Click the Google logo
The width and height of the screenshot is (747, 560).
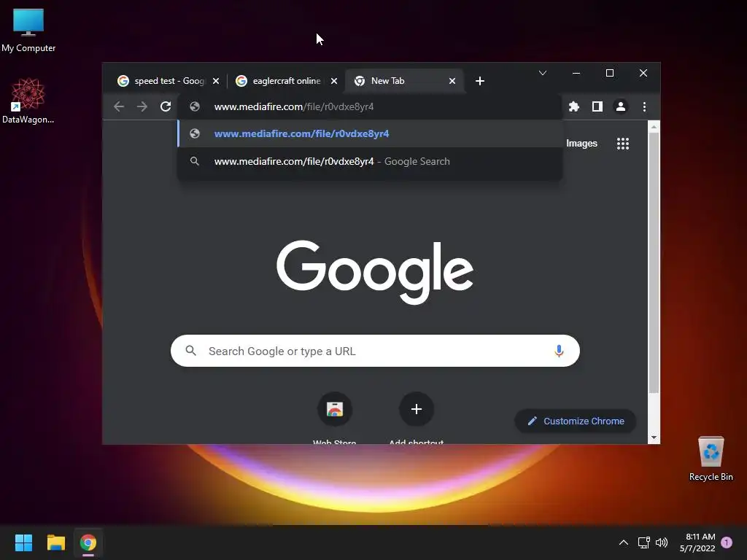[x=375, y=271]
